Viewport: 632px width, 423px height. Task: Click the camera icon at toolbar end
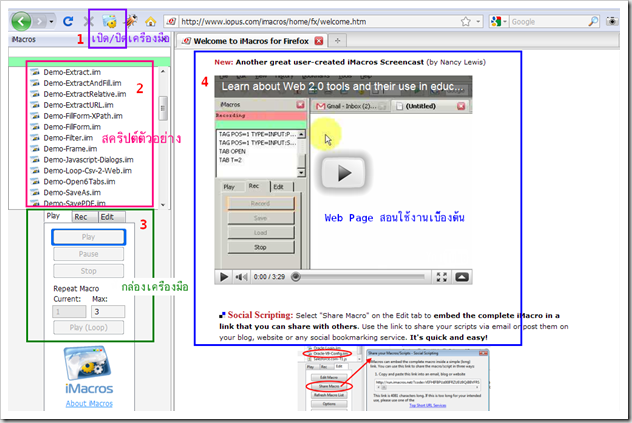pyautogui.click(x=612, y=21)
